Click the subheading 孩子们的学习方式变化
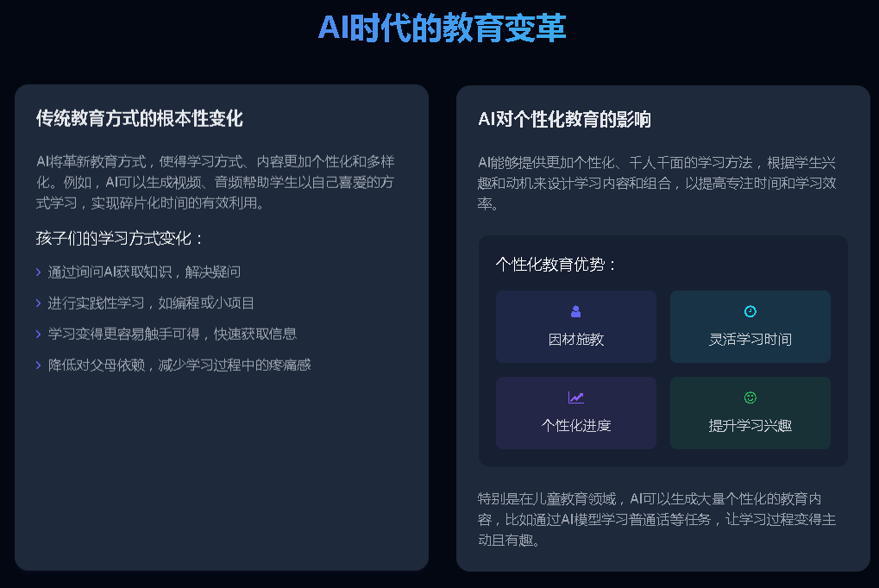The image size is (879, 588). click(x=119, y=238)
